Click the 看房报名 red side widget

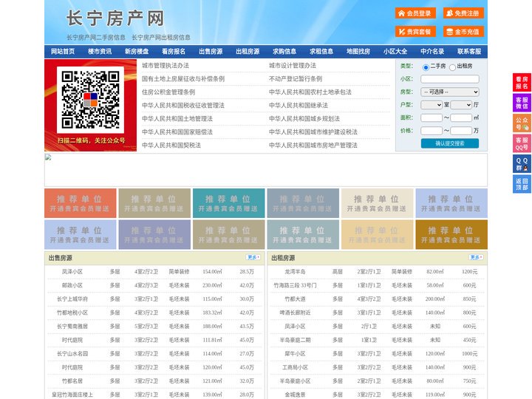click(x=522, y=83)
